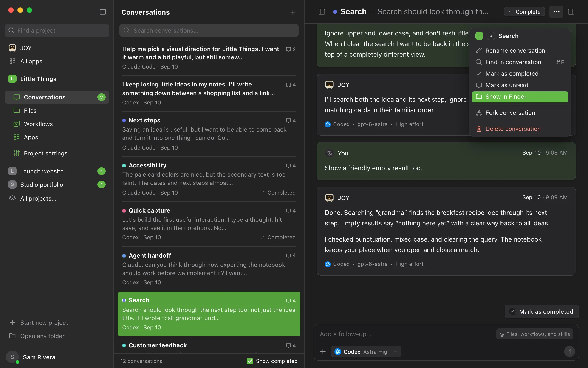The height and width of the screenshot is (368, 588).
Task: Select Mark as completed menu item
Action: [520, 74]
